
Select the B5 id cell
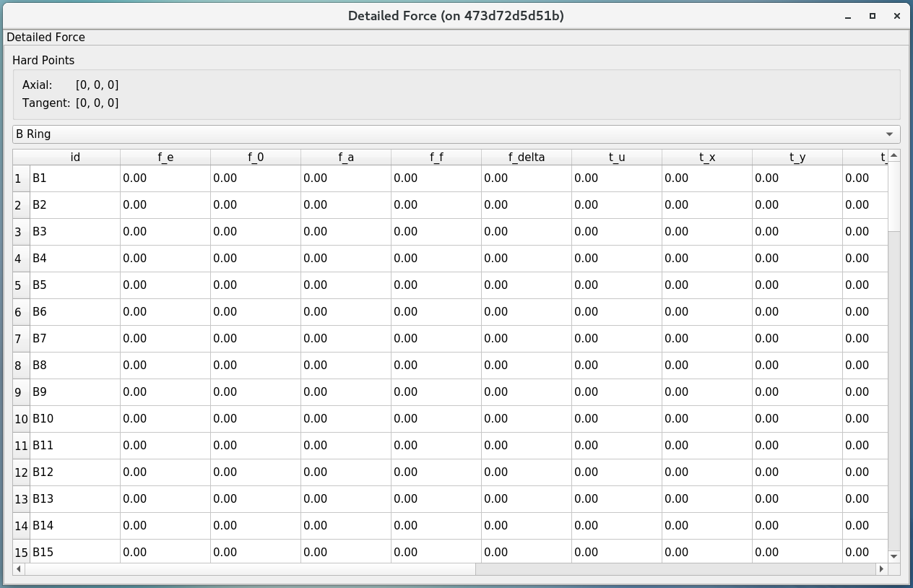click(x=75, y=285)
